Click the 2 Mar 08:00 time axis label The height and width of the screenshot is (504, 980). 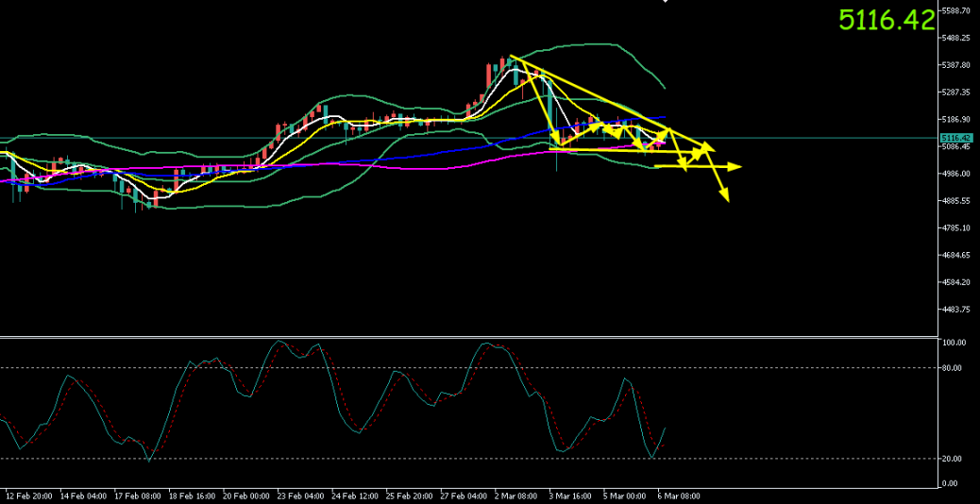coord(514,496)
